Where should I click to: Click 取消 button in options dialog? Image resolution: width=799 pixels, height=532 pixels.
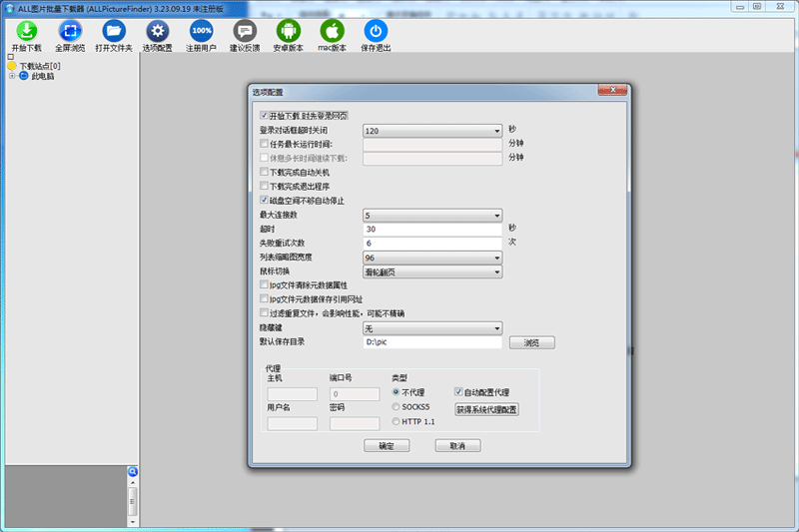[457, 446]
